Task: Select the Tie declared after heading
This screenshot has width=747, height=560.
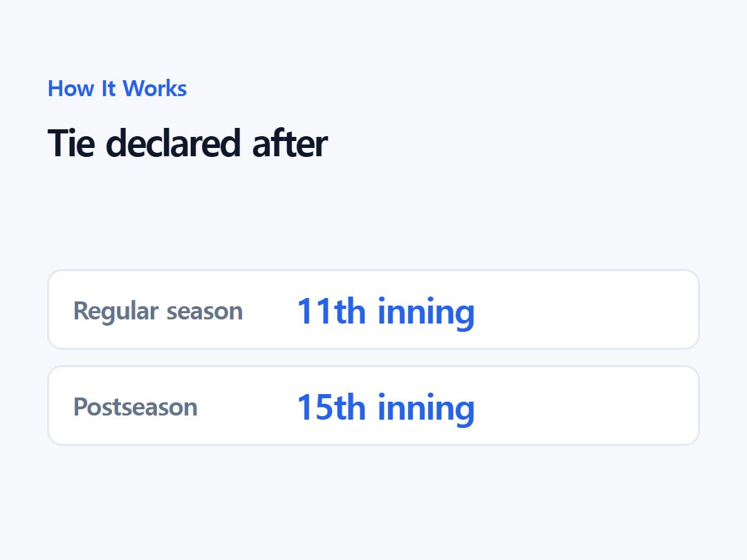Action: tap(187, 143)
